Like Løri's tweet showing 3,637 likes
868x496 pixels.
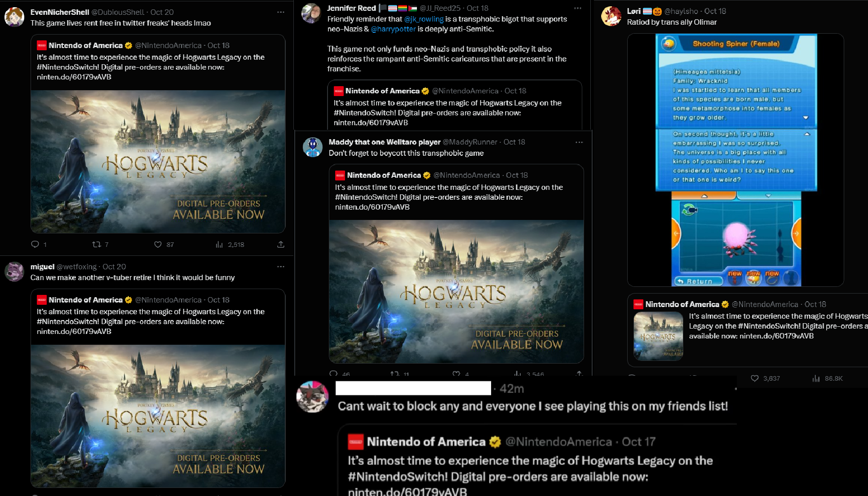point(755,378)
